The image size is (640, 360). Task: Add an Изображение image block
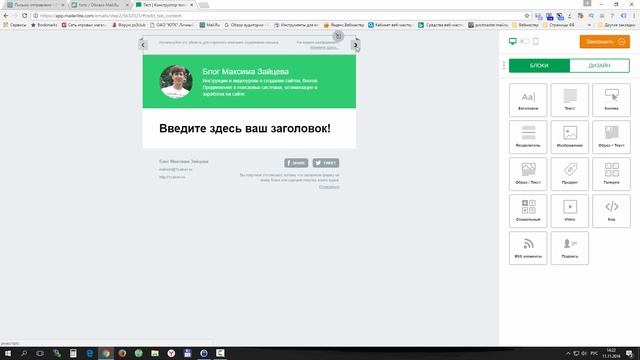point(569,137)
